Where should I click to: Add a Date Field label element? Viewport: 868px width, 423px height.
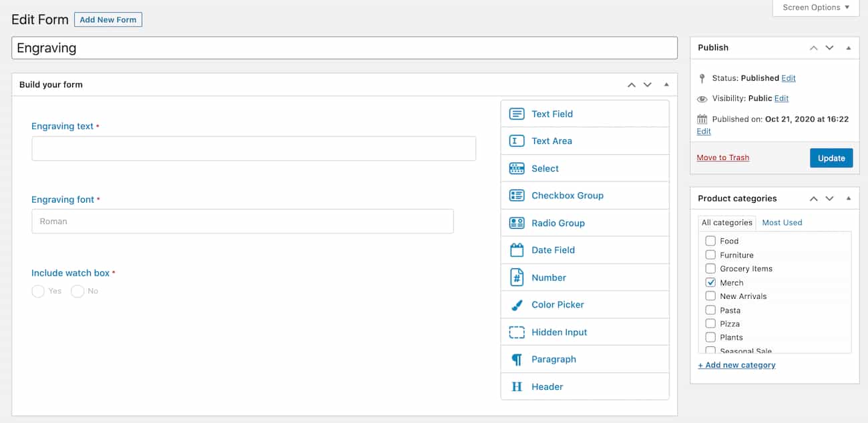553,250
